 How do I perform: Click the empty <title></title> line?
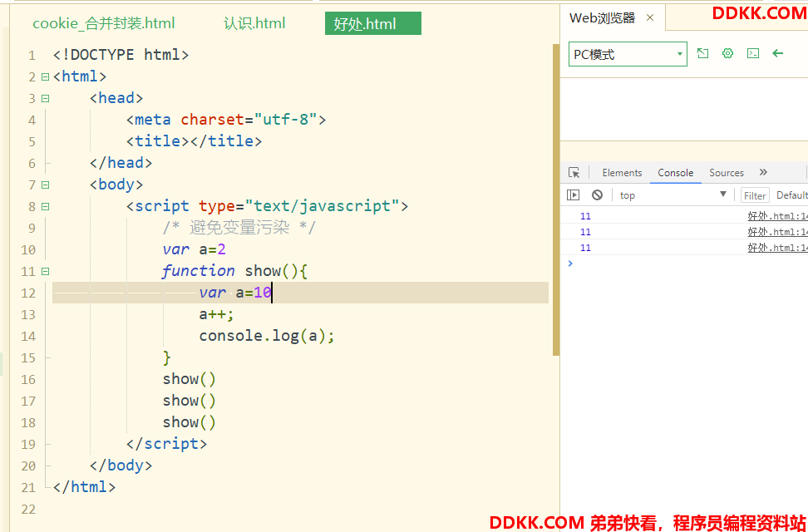tap(195, 141)
